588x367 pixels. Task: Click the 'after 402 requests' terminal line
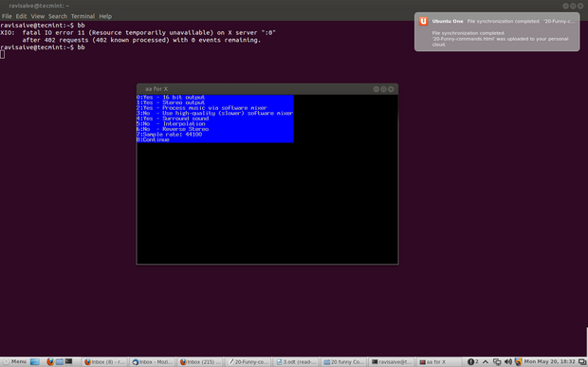click(x=141, y=40)
